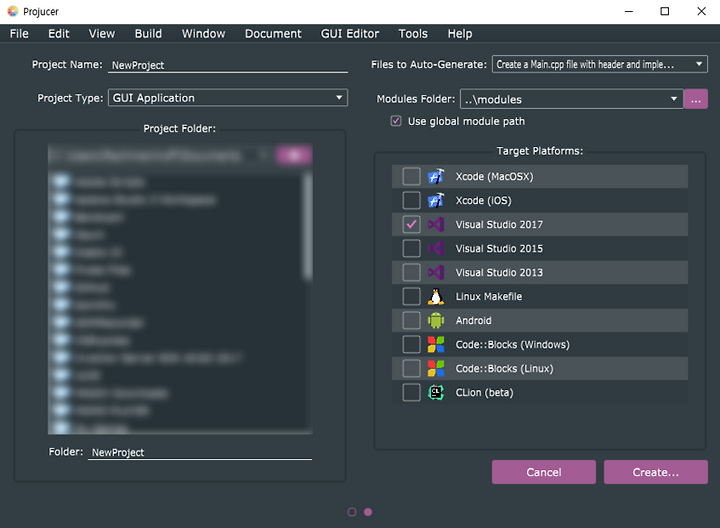
Task: Click the Cancel button
Action: tap(544, 472)
